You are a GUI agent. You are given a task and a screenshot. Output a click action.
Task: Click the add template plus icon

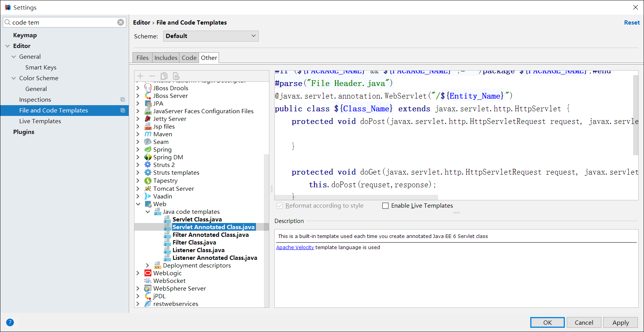(140, 76)
